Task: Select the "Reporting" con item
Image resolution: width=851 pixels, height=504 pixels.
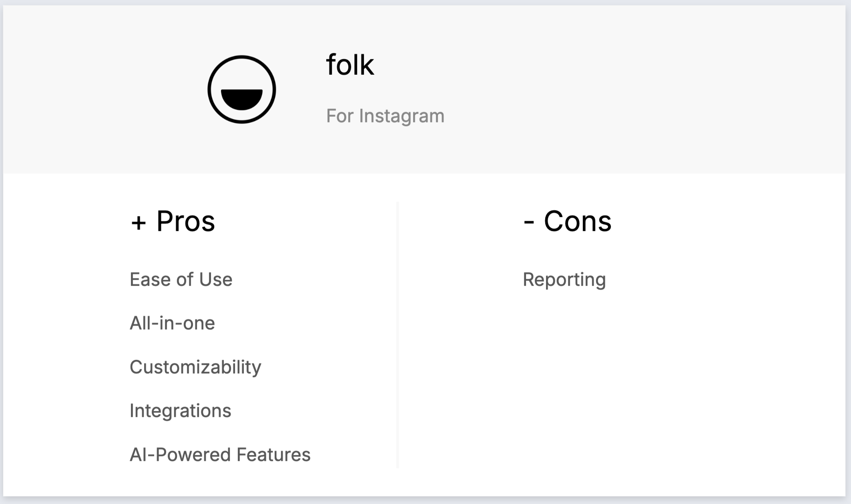Action: coord(564,279)
